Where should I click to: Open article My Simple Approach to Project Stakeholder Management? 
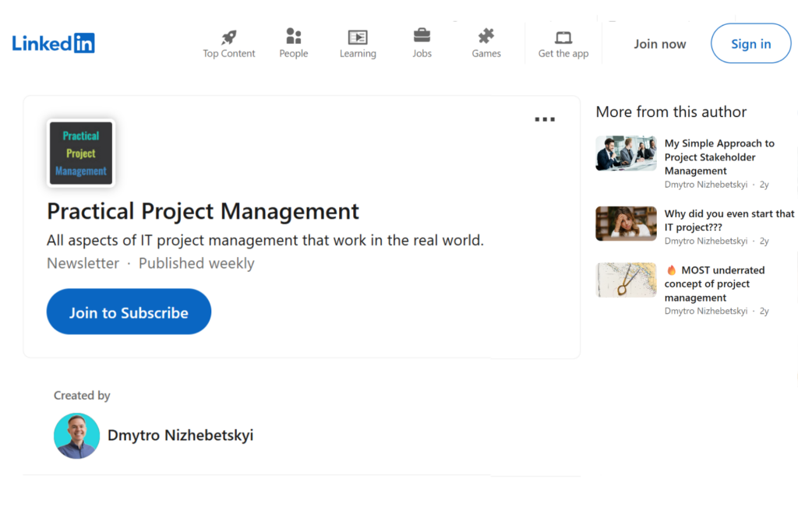(719, 157)
